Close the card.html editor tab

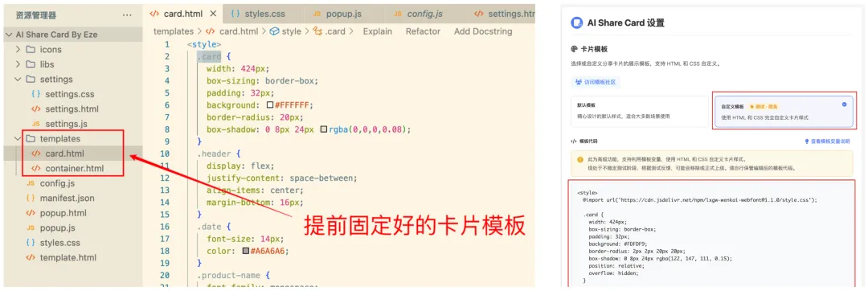[213, 14]
